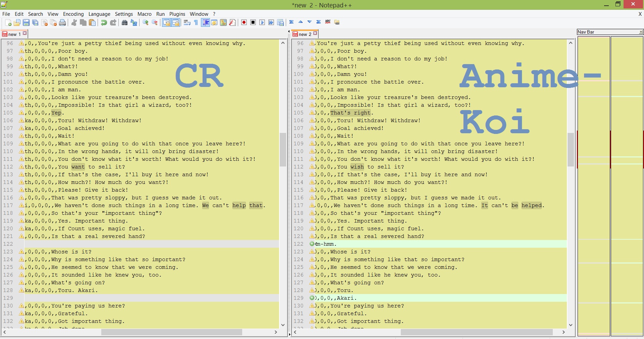Close all documents via toolbar icon

pyautogui.click(x=53, y=22)
